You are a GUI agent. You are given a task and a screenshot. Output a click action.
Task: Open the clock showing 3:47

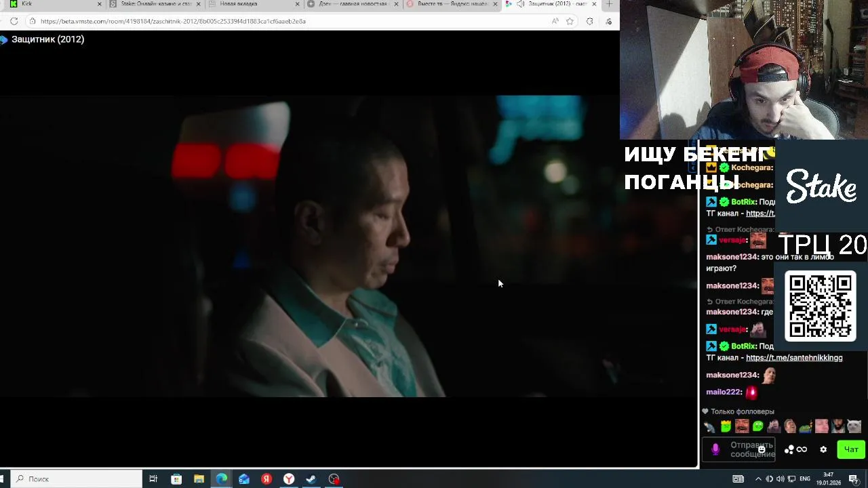(x=829, y=479)
